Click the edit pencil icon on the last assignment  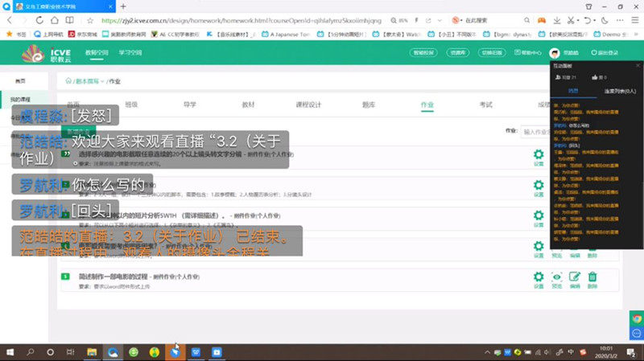tap(575, 278)
